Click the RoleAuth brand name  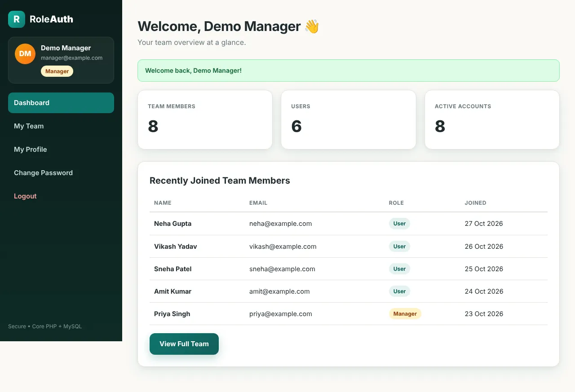(x=51, y=19)
